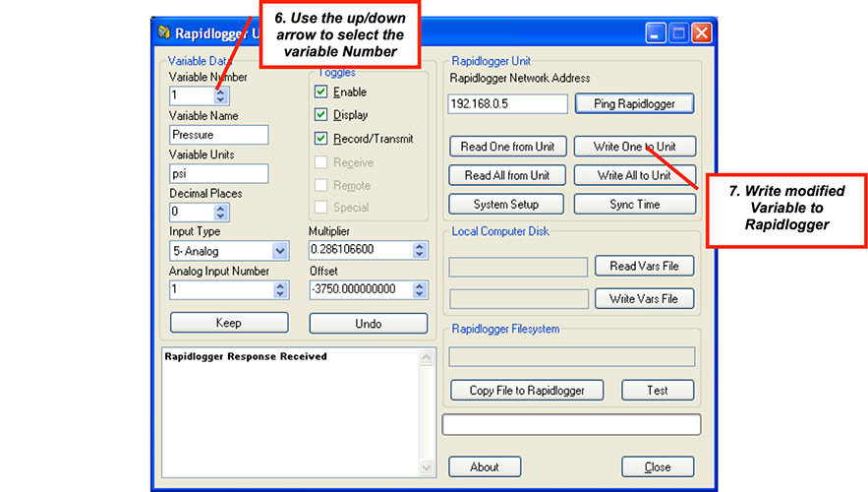The height and width of the screenshot is (492, 868).
Task: Click Write All to Unit
Action: point(635,175)
